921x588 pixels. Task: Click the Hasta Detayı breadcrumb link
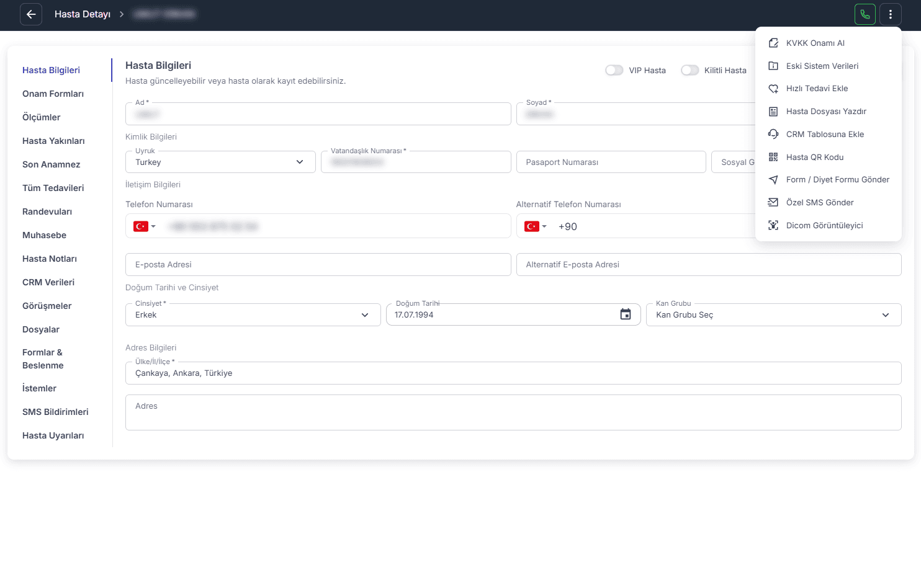point(83,14)
